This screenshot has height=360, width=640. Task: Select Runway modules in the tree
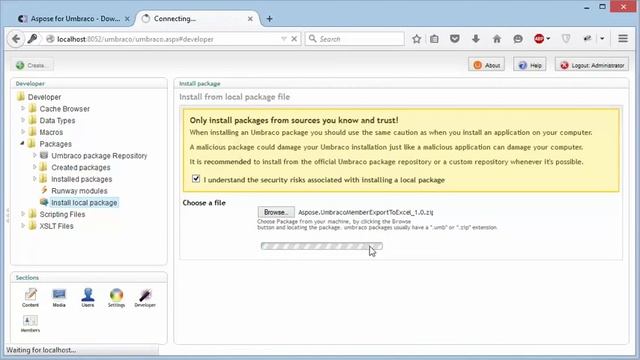(x=79, y=191)
